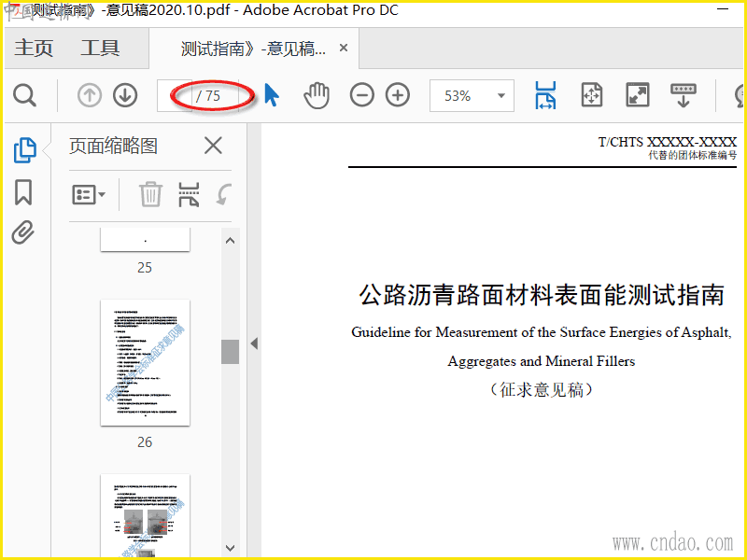Click the 代替的团体标准编号 text
This screenshot has height=560, width=747.
pyautogui.click(x=692, y=155)
